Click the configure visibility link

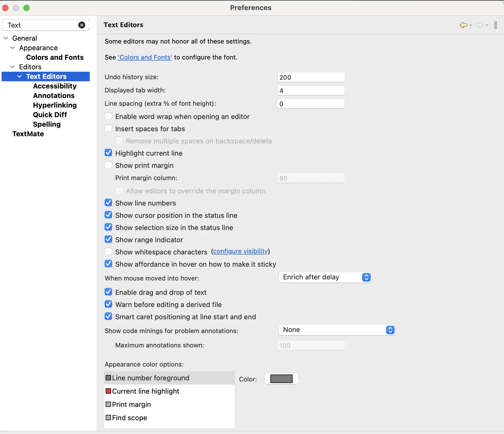(240, 251)
